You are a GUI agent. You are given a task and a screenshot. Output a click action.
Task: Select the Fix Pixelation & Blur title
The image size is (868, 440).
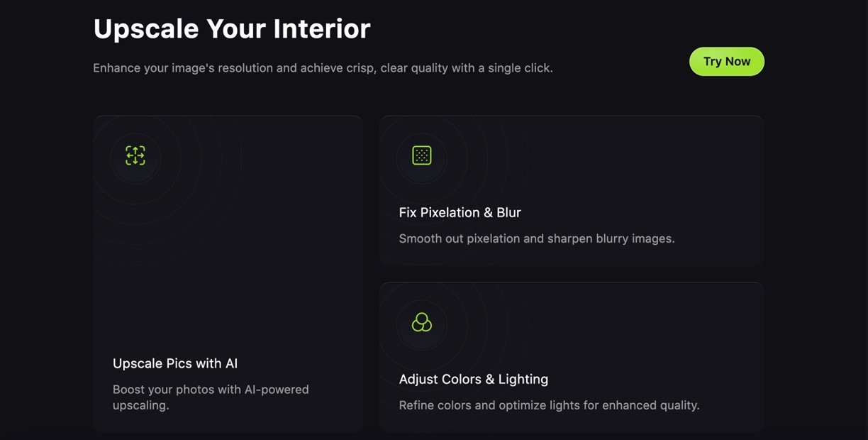pyautogui.click(x=460, y=212)
